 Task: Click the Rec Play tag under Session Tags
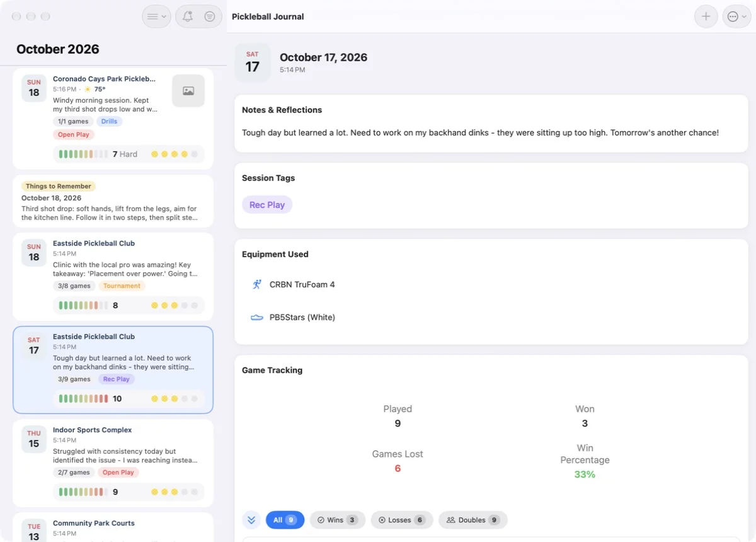pyautogui.click(x=267, y=205)
